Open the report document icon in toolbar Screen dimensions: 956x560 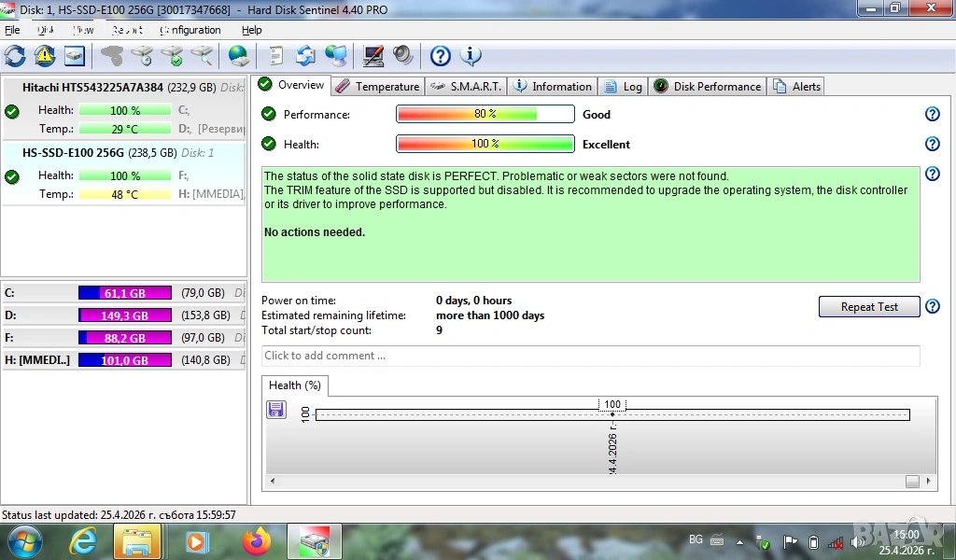coord(276,56)
